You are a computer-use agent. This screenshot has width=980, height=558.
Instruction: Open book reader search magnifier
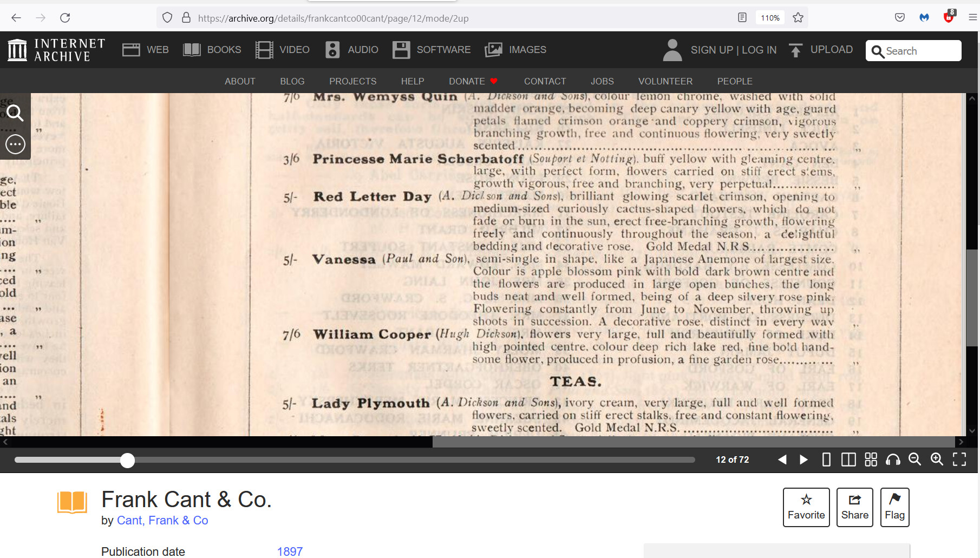(x=15, y=113)
